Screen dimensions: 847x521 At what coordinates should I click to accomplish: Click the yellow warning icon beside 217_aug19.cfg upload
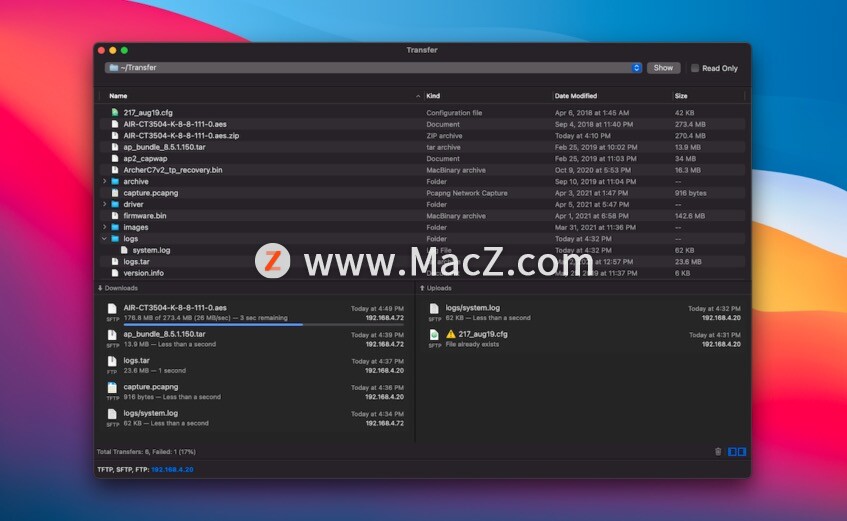tap(451, 334)
